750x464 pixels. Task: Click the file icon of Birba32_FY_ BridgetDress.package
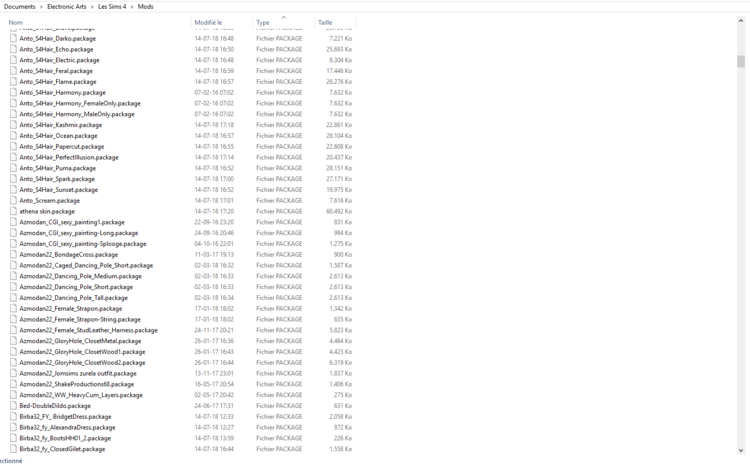tap(13, 417)
